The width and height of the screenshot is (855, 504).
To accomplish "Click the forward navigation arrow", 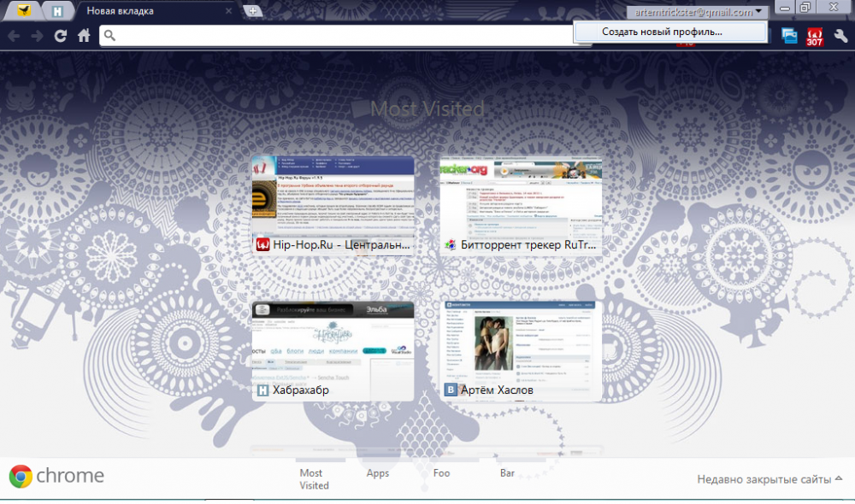I will tap(37, 36).
